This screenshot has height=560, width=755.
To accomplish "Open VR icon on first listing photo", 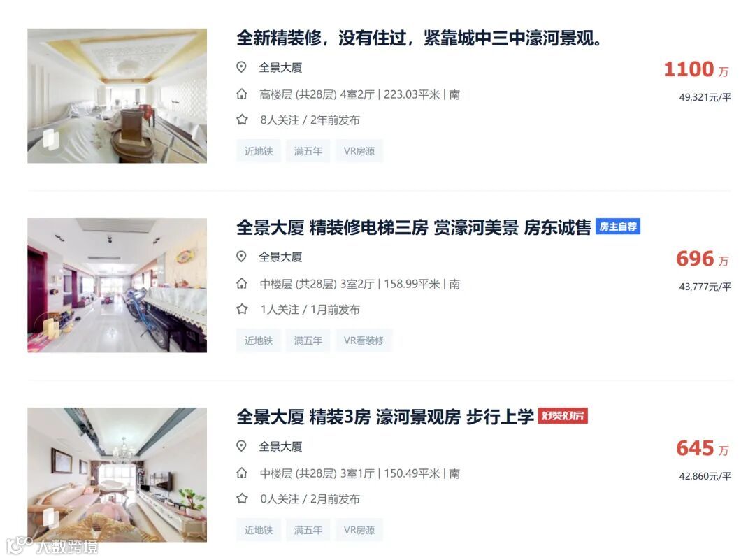I will click(50, 139).
